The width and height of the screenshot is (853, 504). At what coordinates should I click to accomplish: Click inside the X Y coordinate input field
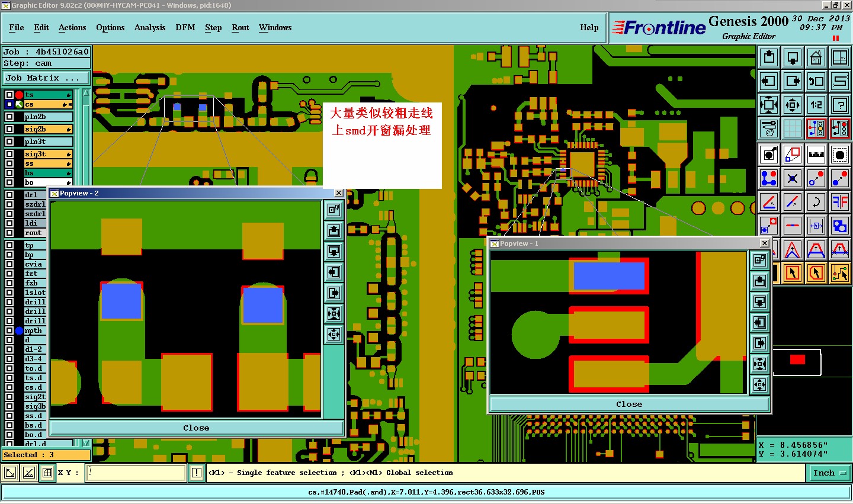(x=137, y=473)
